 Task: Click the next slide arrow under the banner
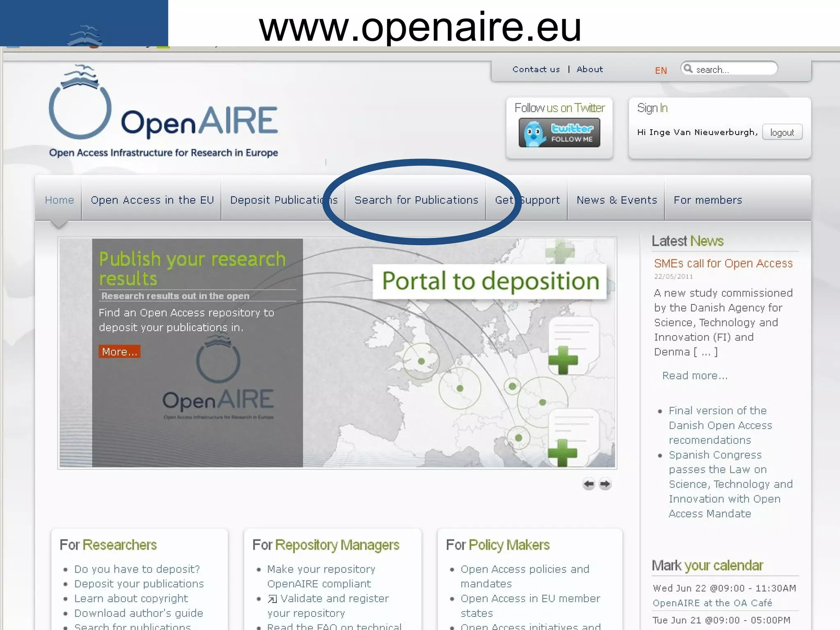pos(605,484)
